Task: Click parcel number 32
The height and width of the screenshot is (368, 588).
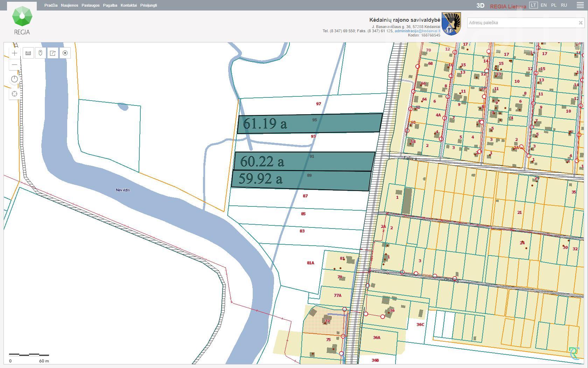Action: (575, 249)
